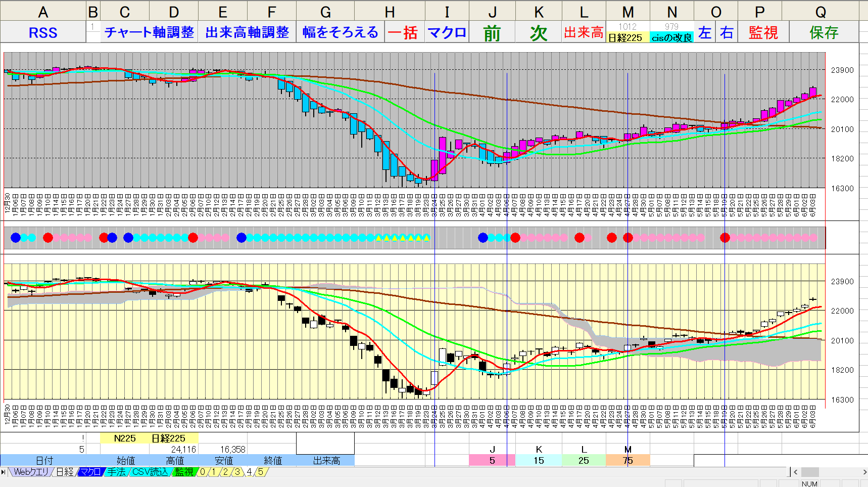Open sheet tab 0
Screen dimensions: 868x487
click(202, 472)
